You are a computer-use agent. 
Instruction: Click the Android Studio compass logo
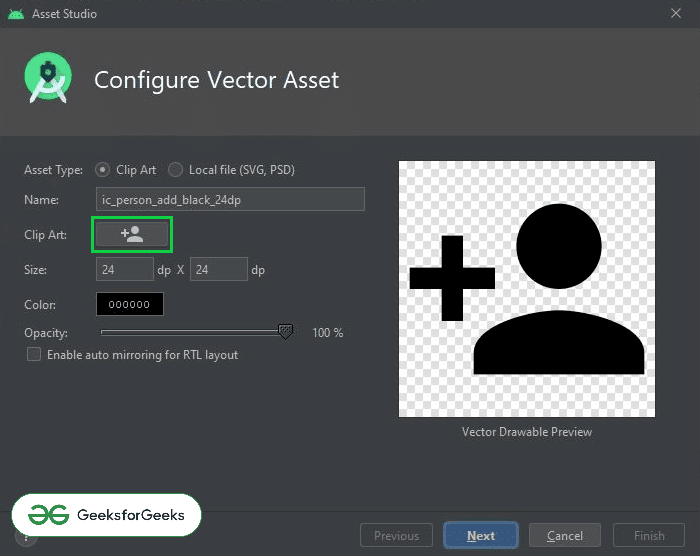(x=48, y=78)
